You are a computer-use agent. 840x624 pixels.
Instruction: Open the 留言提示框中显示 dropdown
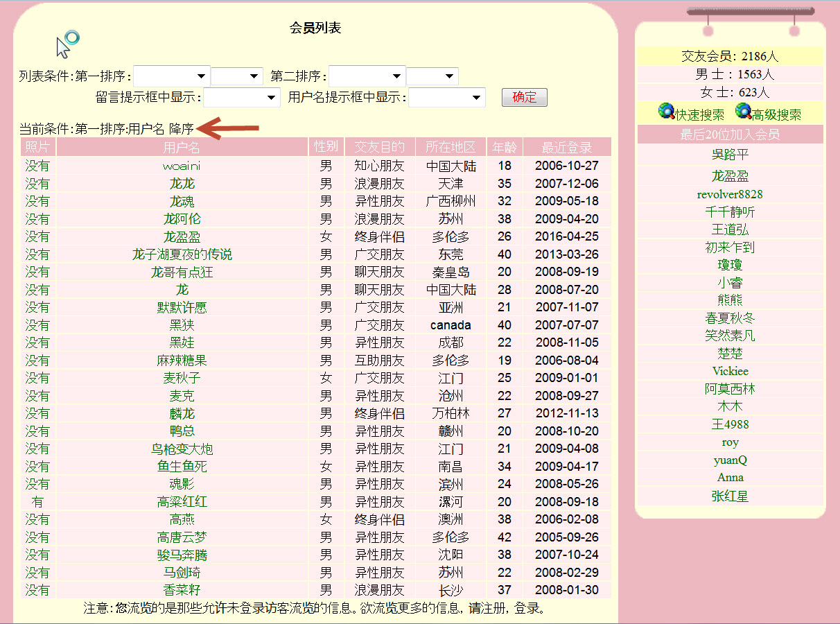pos(242,98)
